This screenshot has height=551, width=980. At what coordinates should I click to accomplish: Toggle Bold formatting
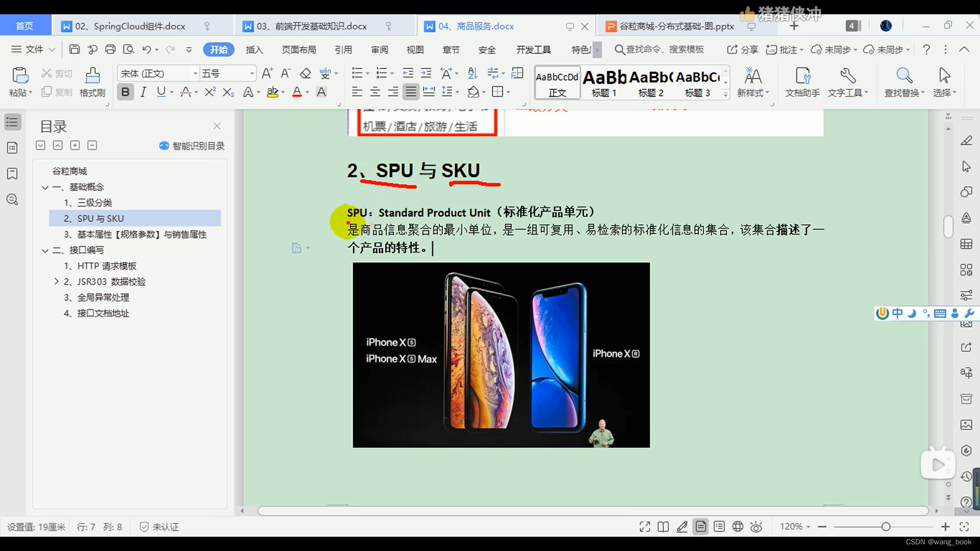click(x=126, y=92)
